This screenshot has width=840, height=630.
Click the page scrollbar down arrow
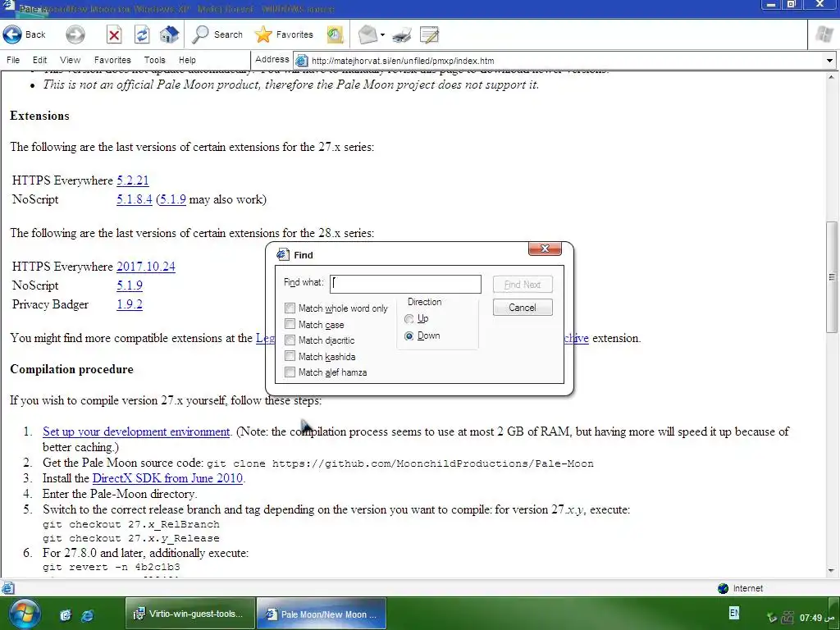[832, 571]
